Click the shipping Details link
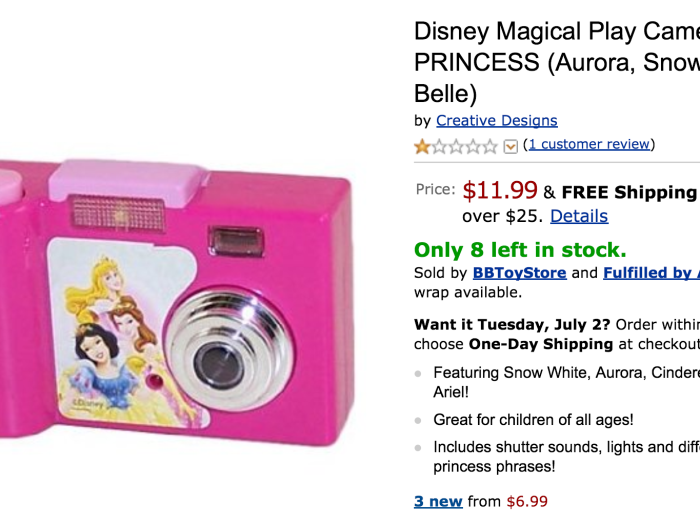The width and height of the screenshot is (700, 525). (578, 216)
